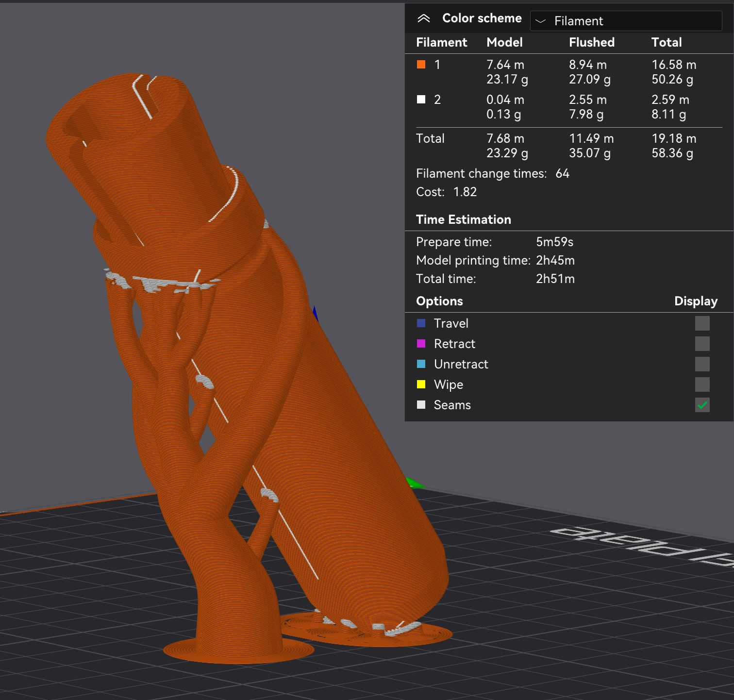The width and height of the screenshot is (734, 700).
Task: Collapse the Color scheme legend panel
Action: 424,18
